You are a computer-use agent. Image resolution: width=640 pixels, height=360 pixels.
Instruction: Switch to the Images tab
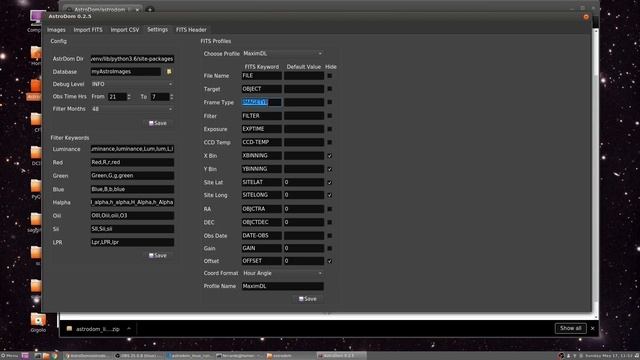(x=56, y=30)
